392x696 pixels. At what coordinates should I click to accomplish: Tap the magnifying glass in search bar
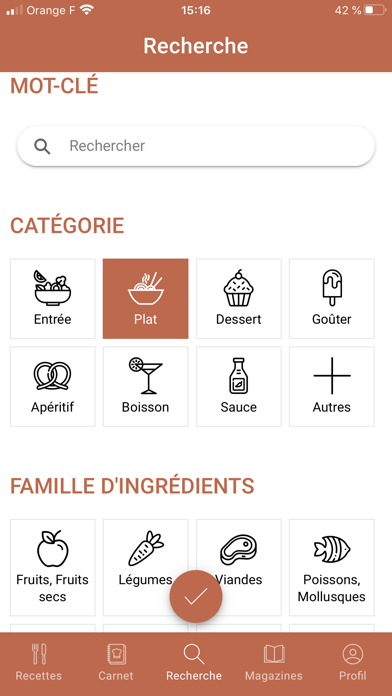[x=42, y=146]
